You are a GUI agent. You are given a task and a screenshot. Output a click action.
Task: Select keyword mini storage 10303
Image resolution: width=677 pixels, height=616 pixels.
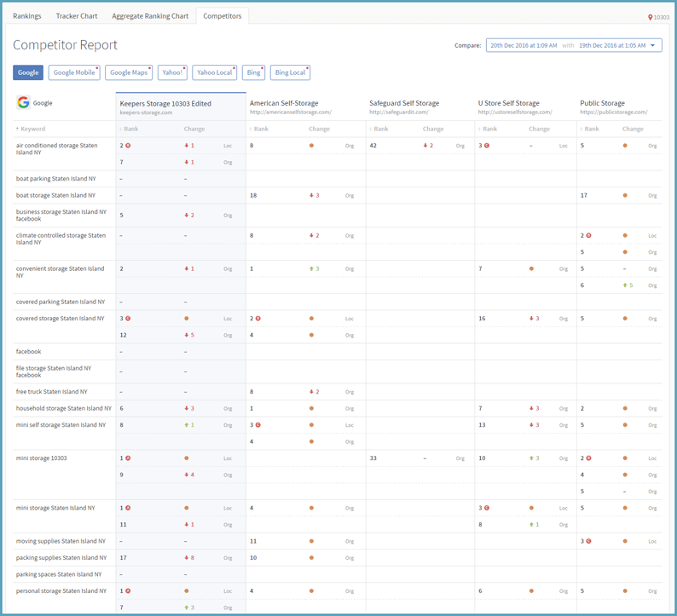click(x=41, y=458)
